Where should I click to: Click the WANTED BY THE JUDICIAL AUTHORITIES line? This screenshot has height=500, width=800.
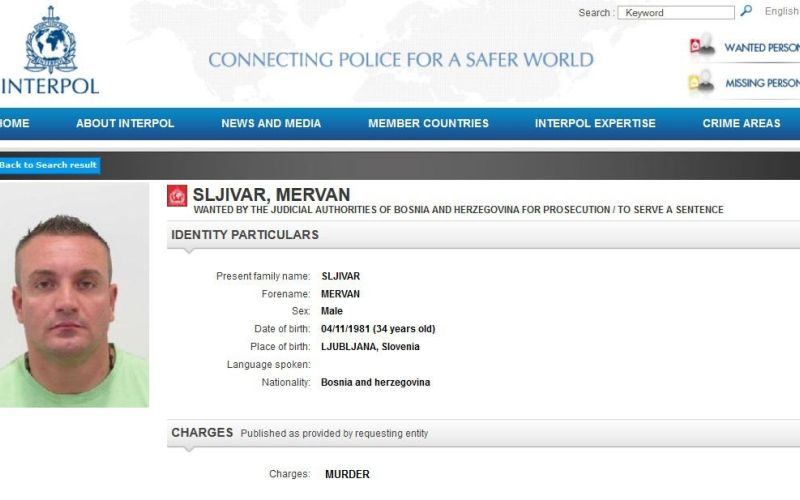click(x=458, y=210)
